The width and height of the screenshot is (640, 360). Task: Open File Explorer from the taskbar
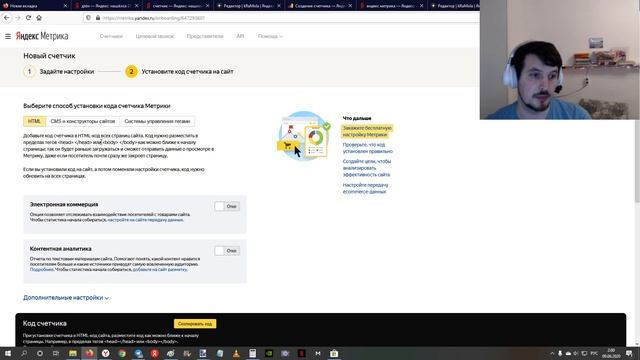click(73, 353)
